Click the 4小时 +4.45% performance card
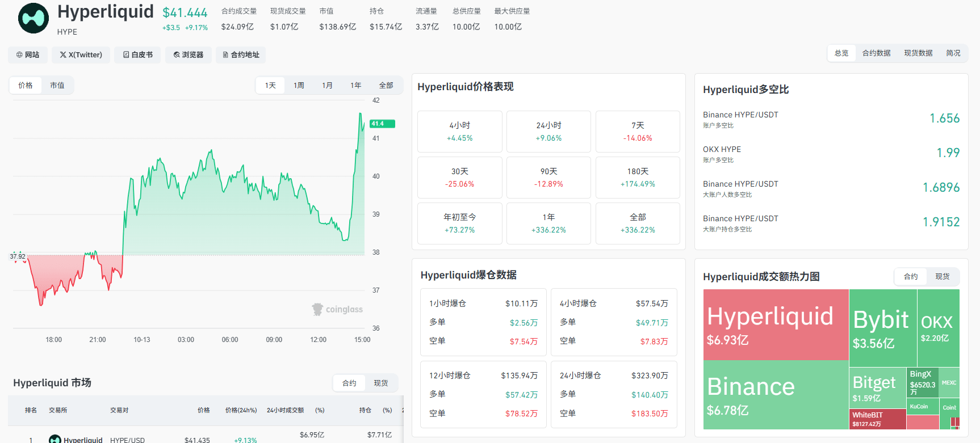The height and width of the screenshot is (443, 980). [x=460, y=132]
